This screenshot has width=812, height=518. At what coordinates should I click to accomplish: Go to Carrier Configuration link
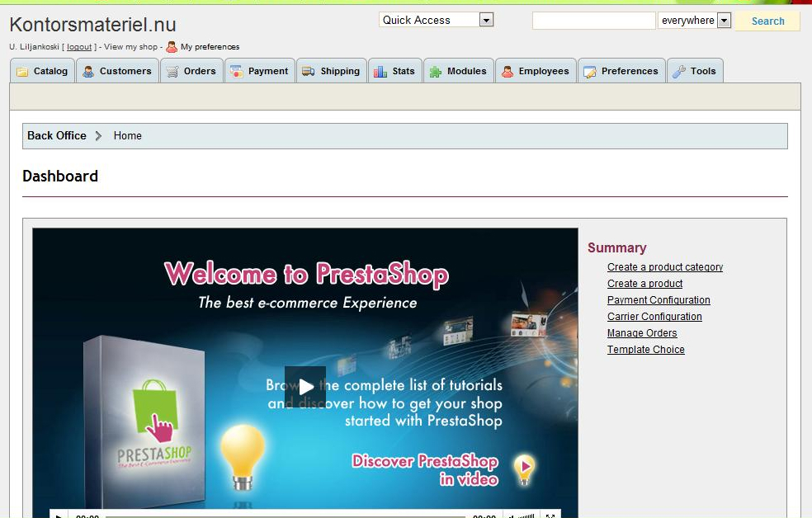point(654,317)
